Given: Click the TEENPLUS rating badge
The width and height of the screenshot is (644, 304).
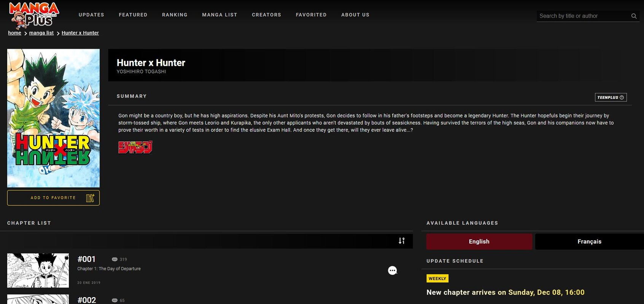Looking at the screenshot, I should 610,97.
